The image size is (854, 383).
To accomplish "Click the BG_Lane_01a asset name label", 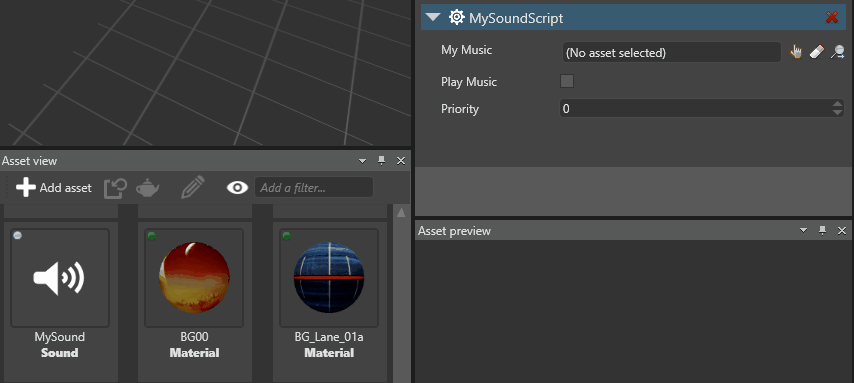I will tap(329, 337).
